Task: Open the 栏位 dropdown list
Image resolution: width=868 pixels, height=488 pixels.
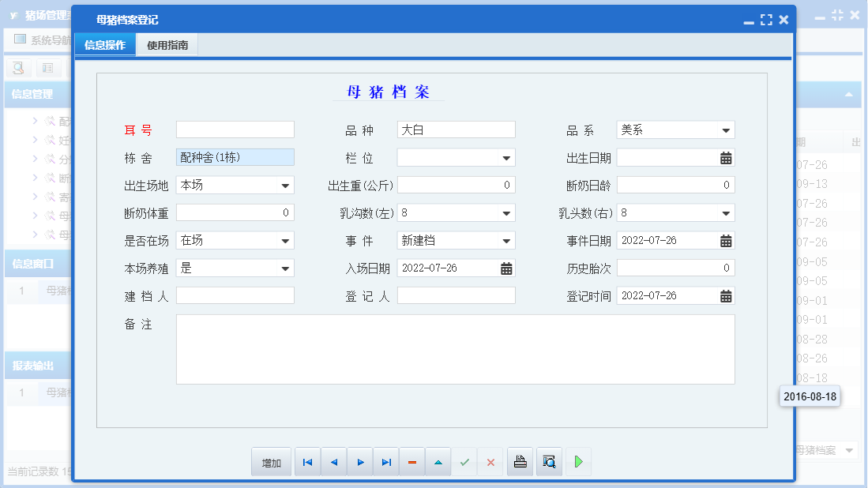Action: (x=506, y=158)
